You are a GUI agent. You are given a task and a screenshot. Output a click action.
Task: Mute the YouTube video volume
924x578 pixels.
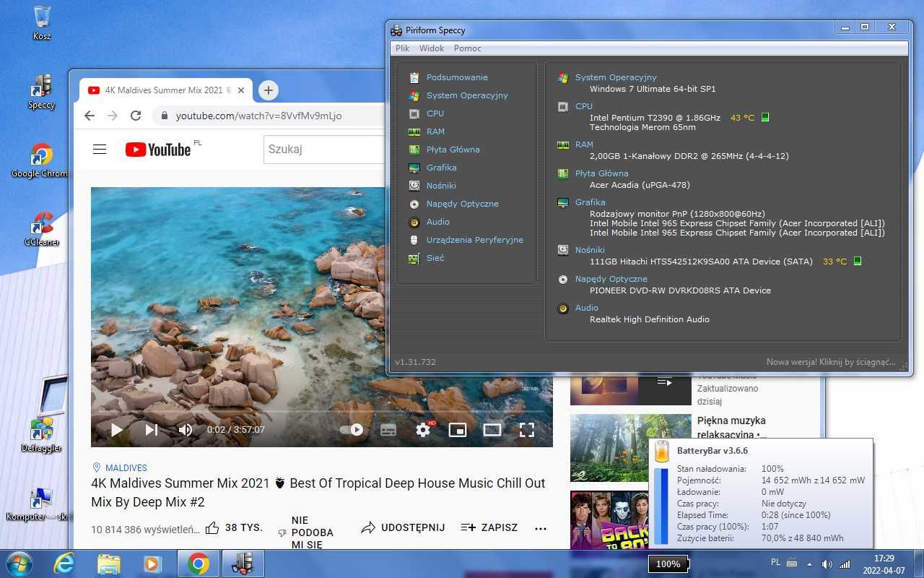186,430
